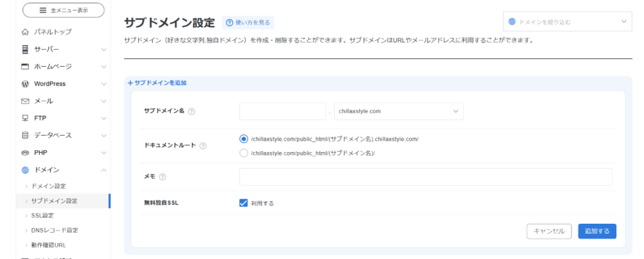This screenshot has width=644, height=259.
Task: Click the WordPress logo icon
Action: 25,84
